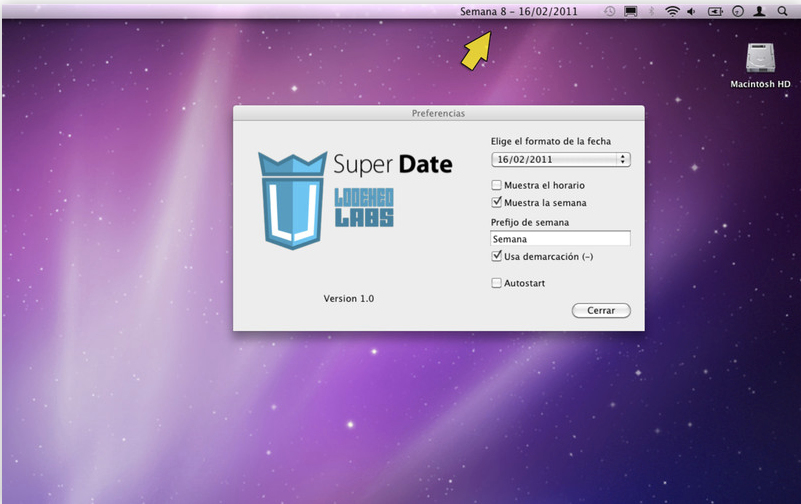This screenshot has height=504, width=801.
Task: Open the Semana 8 date menu bar item
Action: 519,11
